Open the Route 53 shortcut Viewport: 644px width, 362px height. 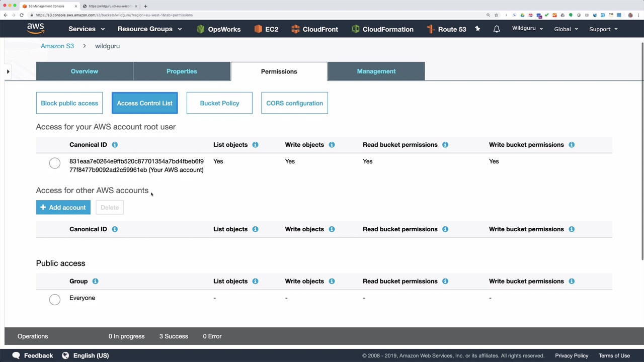(x=446, y=29)
